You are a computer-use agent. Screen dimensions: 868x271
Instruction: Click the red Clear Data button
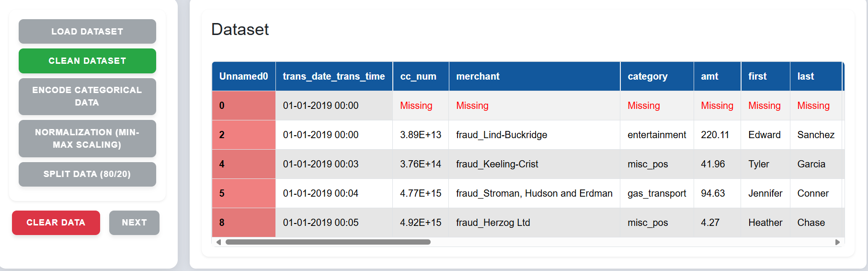(x=56, y=223)
